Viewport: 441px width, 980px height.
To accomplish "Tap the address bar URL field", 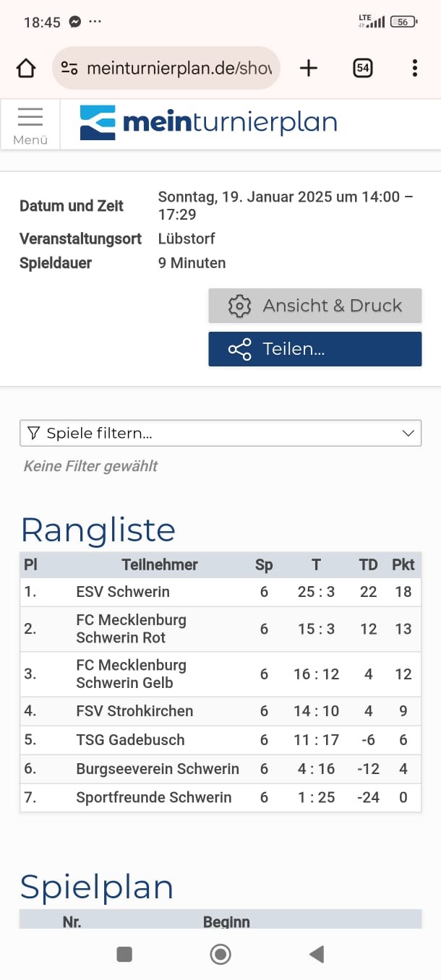I will (x=178, y=69).
